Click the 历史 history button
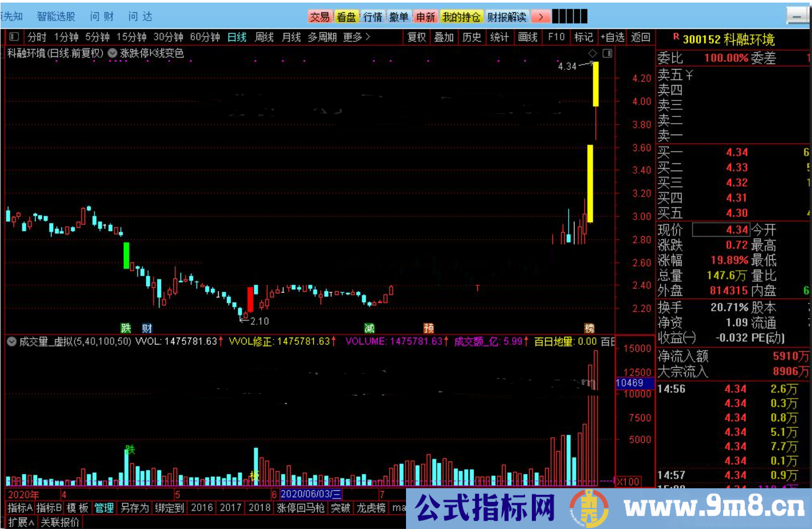This screenshot has height=529, width=812. coord(472,37)
